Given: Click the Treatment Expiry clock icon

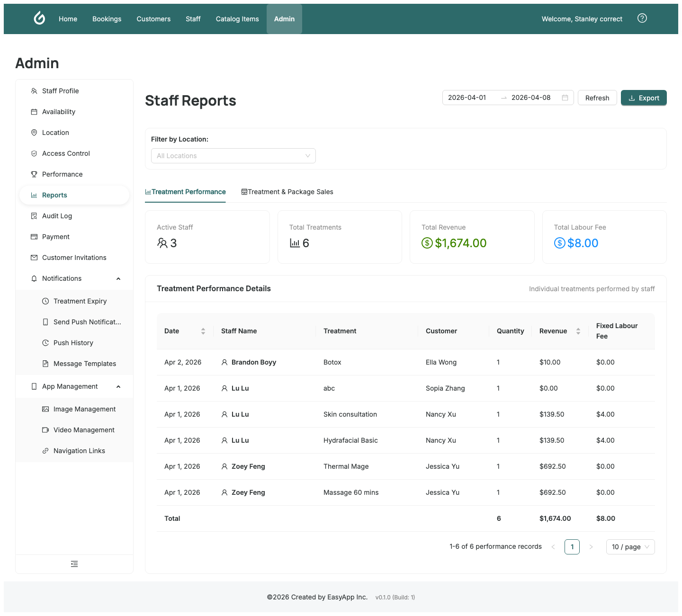Looking at the screenshot, I should click(x=45, y=301).
